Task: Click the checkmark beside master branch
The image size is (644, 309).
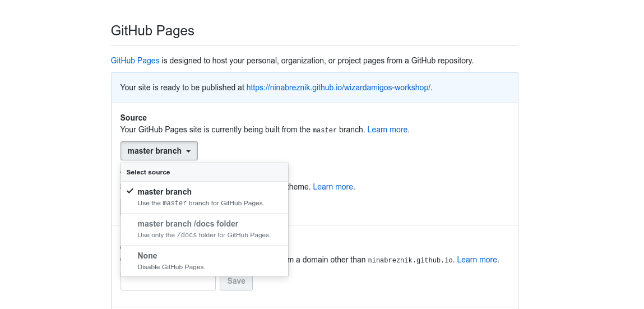Action: 130,191
